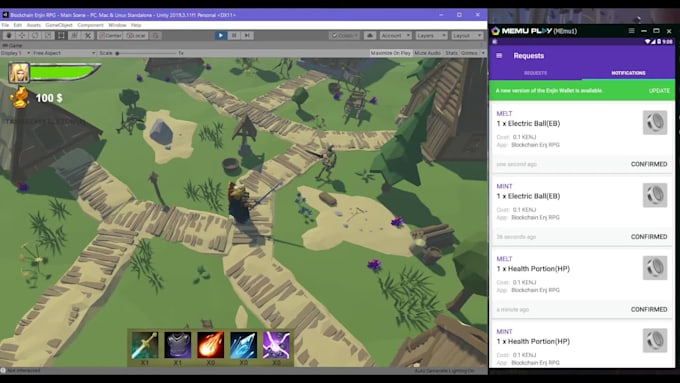The height and width of the screenshot is (383, 680).
Task: Open the MELT Electric Ball(EB) notification
Action: coord(581,137)
